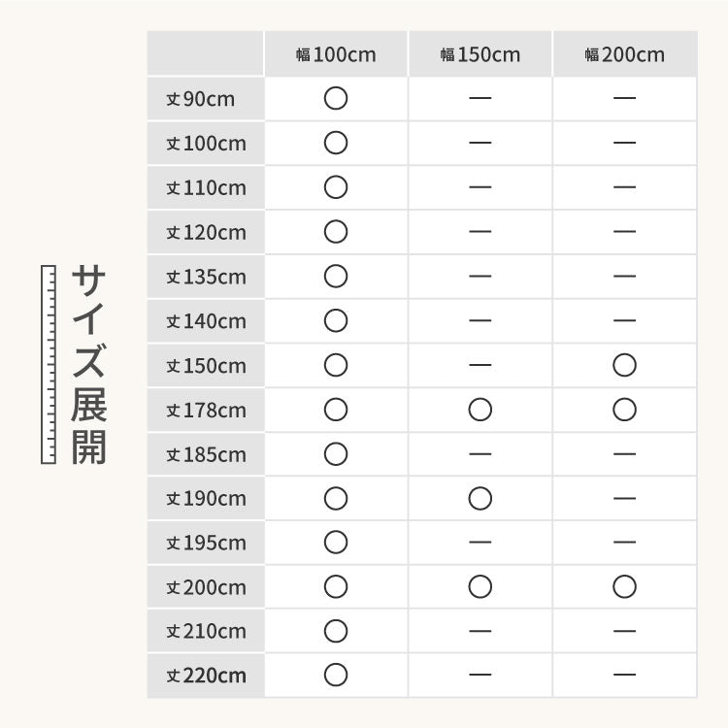Select the 幅150cm column header
Image resolution: width=728 pixels, height=728 pixels.
tap(480, 54)
